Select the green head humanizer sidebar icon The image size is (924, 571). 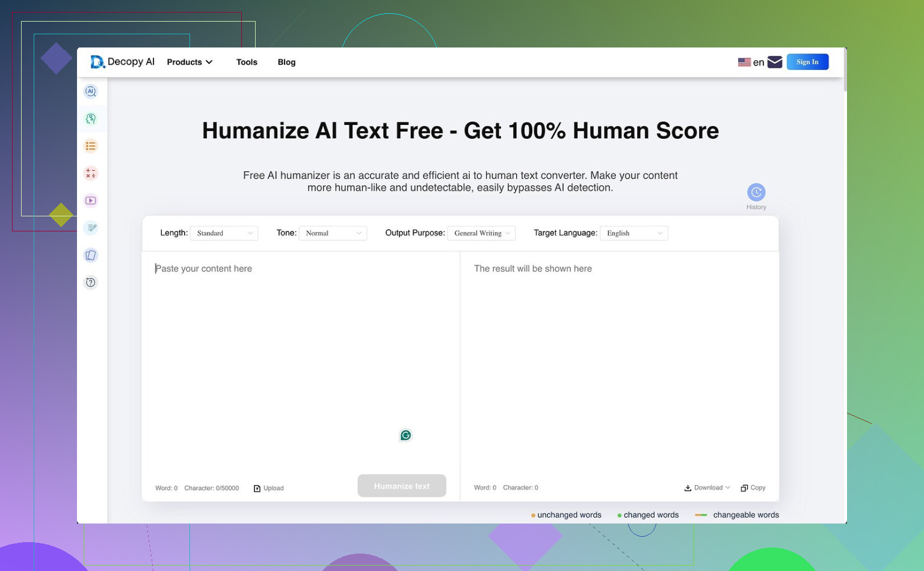click(x=91, y=119)
